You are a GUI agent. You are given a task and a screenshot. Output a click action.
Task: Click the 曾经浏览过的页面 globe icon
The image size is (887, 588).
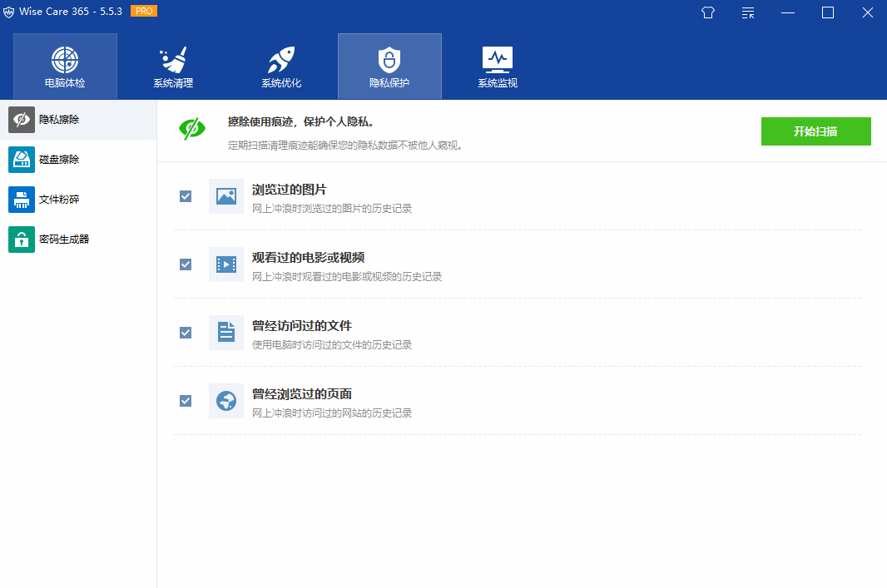tap(225, 401)
